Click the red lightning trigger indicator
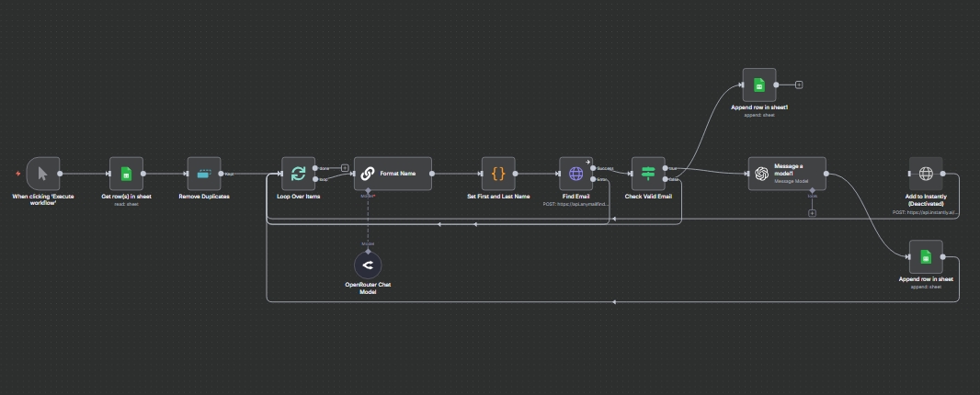Screen dimensions: 980x395 (18, 173)
